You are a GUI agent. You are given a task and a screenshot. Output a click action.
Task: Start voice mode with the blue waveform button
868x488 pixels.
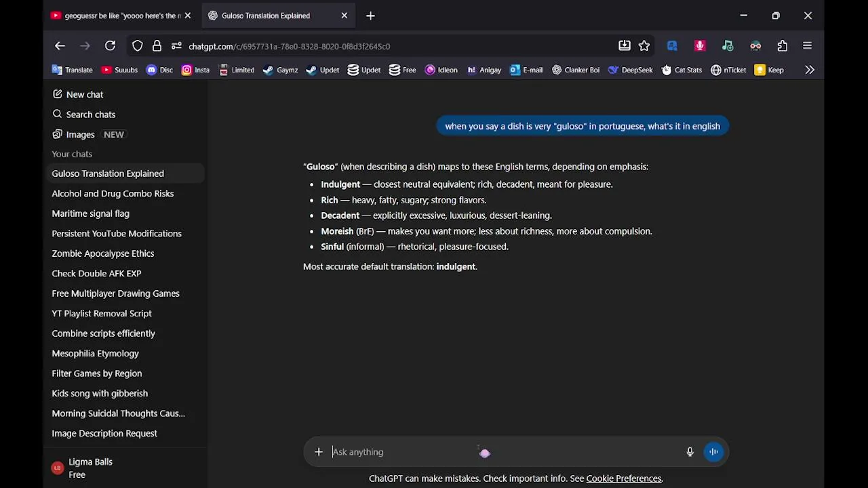[x=713, y=452]
